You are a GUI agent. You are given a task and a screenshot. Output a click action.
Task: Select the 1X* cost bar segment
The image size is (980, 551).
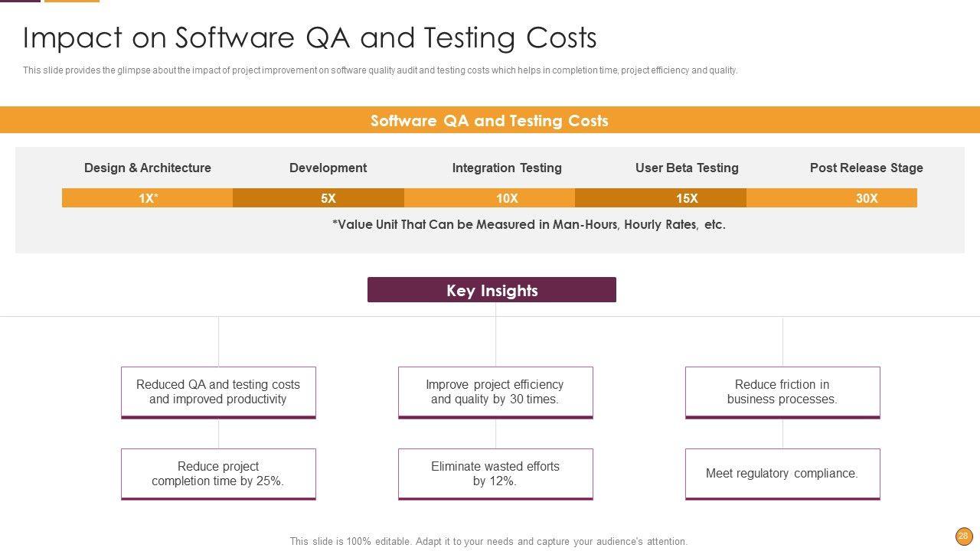click(148, 198)
